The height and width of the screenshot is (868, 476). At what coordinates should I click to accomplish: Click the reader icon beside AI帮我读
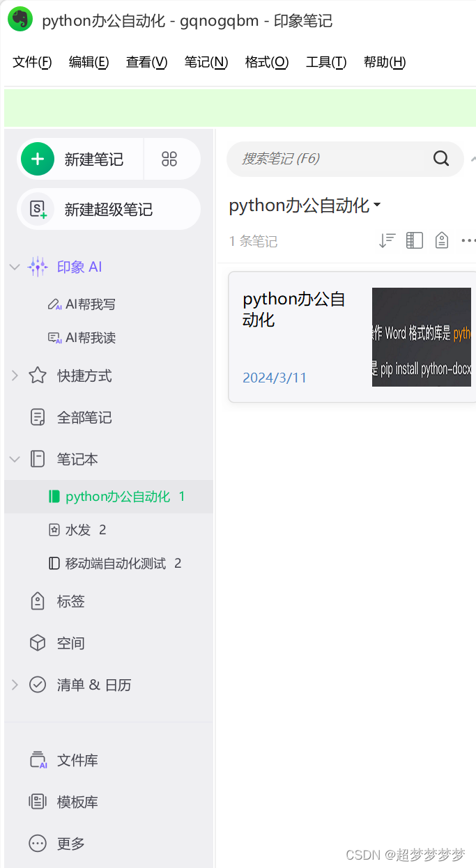54,338
